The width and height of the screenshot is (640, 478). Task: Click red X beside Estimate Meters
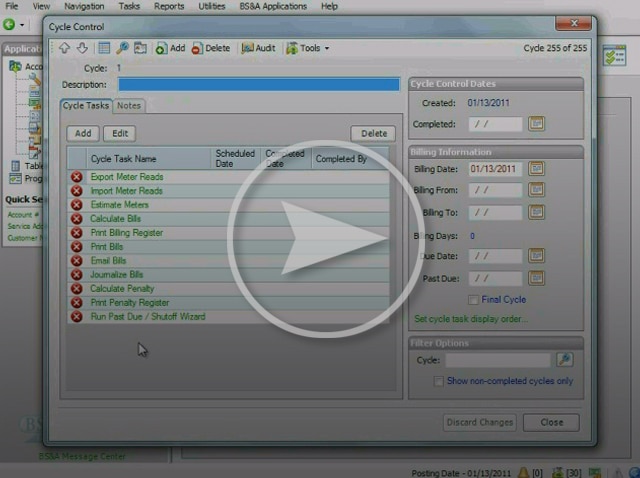[x=76, y=205]
